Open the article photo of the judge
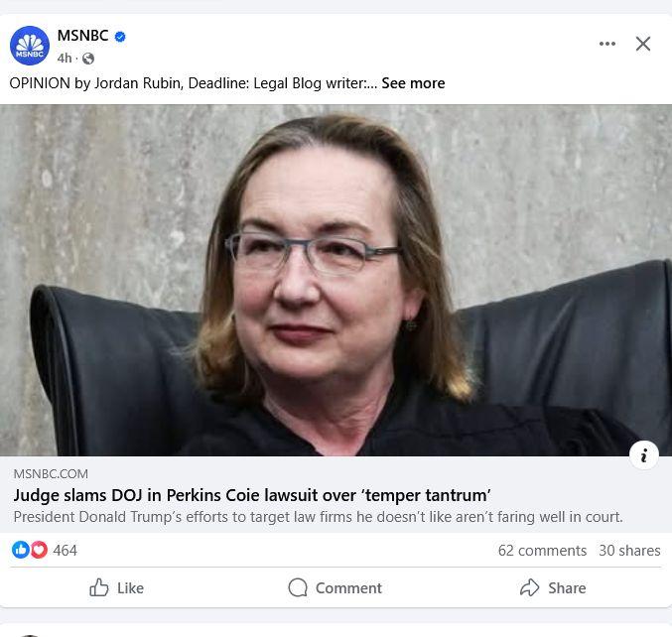 [x=336, y=280]
